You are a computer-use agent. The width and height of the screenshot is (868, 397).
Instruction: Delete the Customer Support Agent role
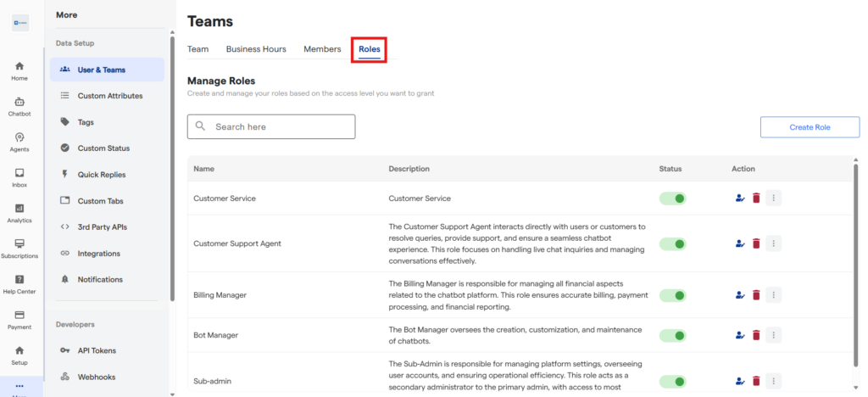756,243
